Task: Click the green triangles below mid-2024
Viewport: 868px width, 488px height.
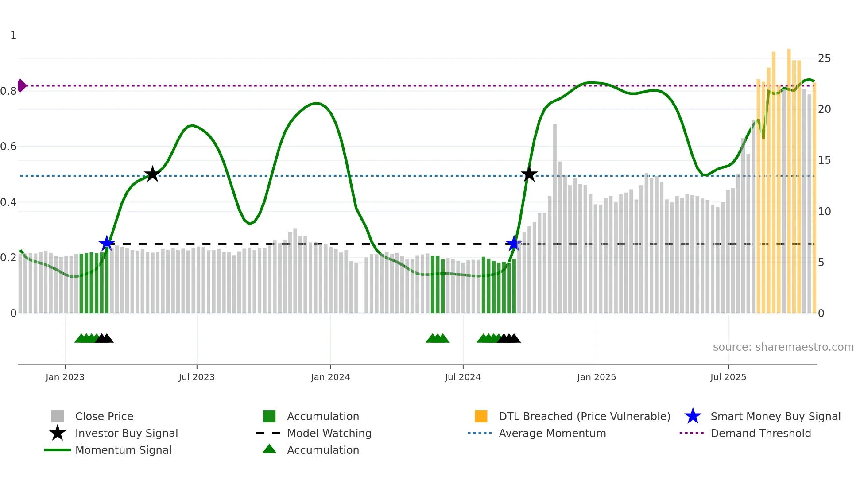Action: tap(438, 339)
